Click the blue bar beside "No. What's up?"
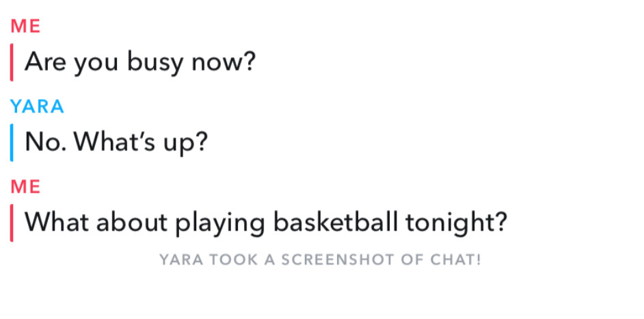 tap(12, 142)
